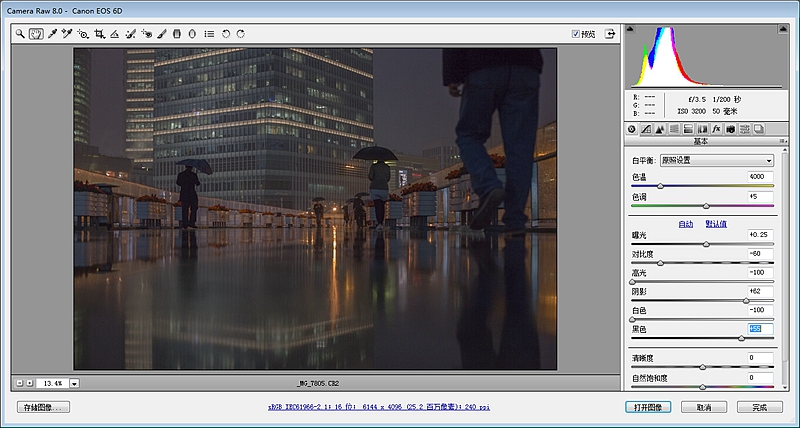Screen dimensions: 800x428
Task: Switch to the Tone Curve tab
Action: 646,129
